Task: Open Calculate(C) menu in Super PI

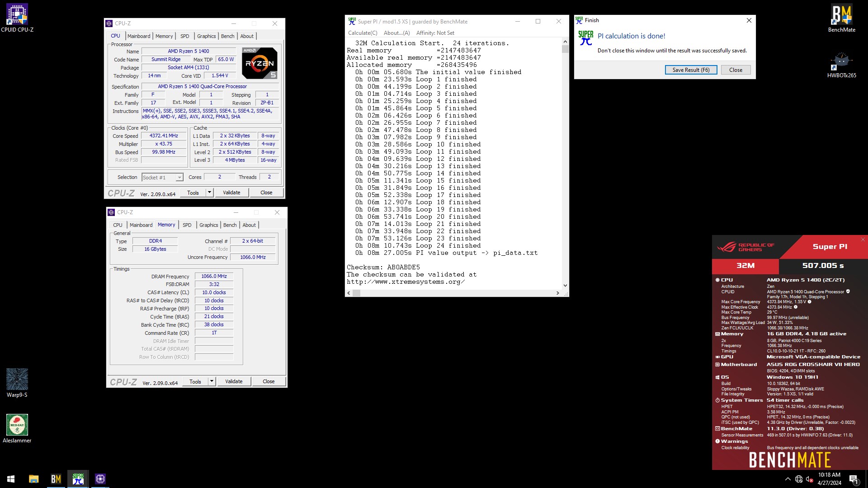Action: point(363,33)
